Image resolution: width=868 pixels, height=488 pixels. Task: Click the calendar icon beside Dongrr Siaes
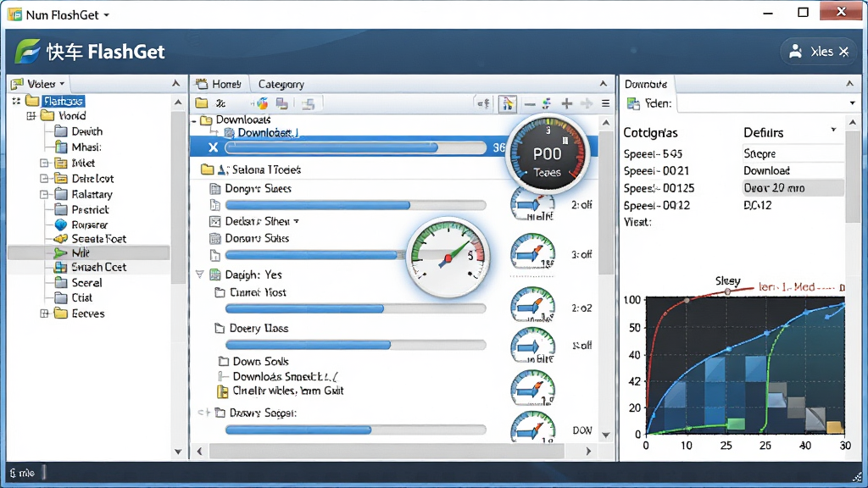point(215,189)
